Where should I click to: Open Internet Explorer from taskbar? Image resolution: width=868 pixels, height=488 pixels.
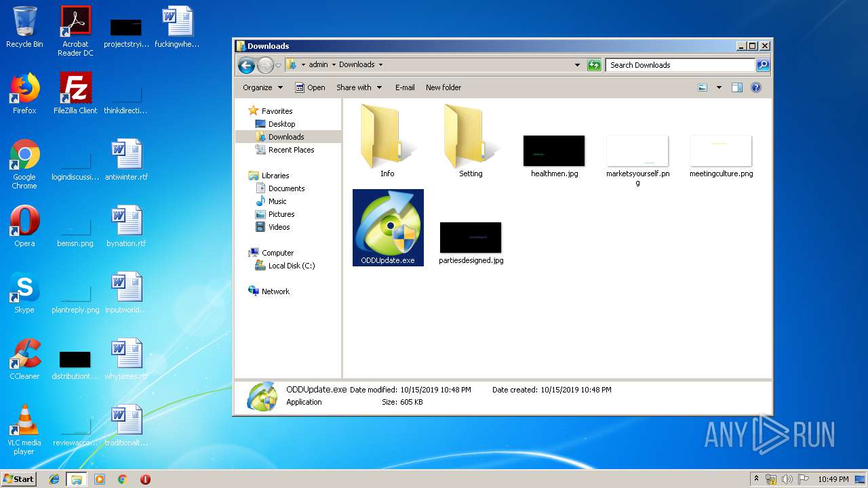(54, 479)
